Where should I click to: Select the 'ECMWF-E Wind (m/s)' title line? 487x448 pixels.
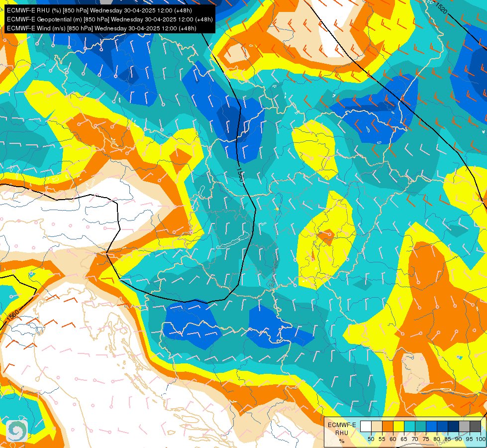click(101, 28)
